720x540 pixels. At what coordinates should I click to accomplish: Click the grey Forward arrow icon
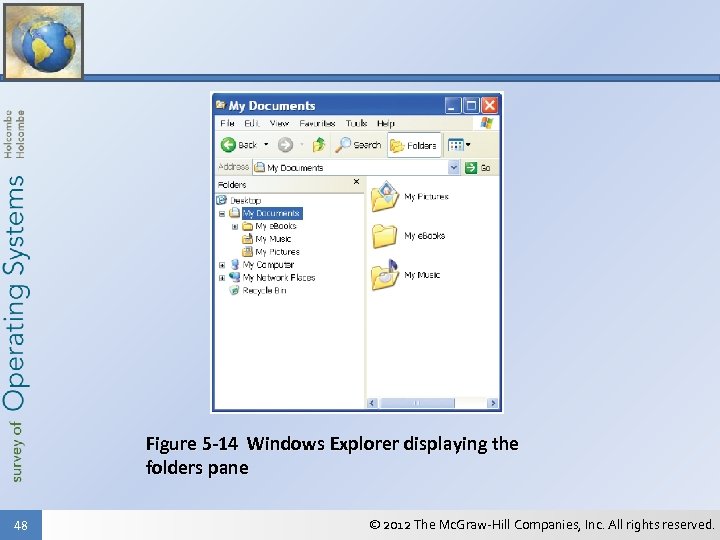tap(285, 145)
